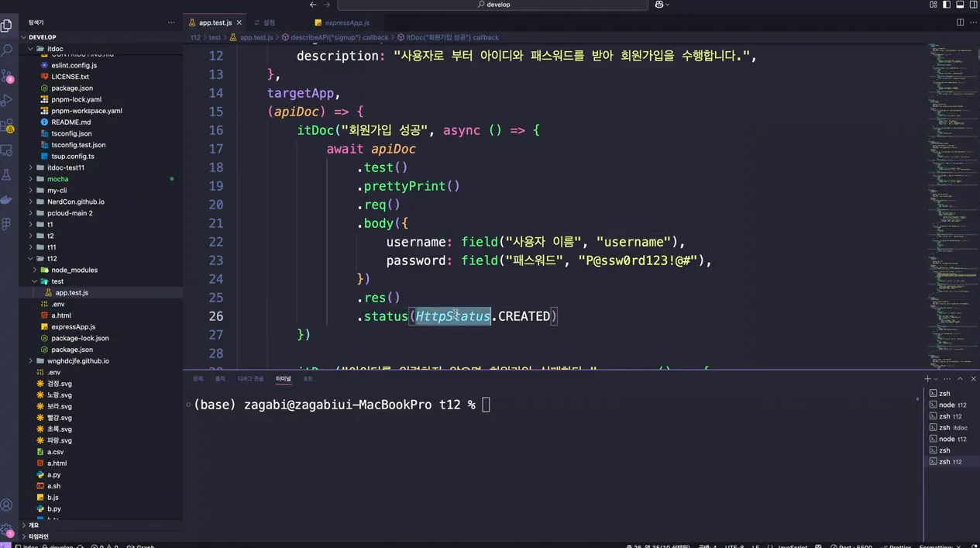
Task: Open the Extensions view icon
Action: 7,126
